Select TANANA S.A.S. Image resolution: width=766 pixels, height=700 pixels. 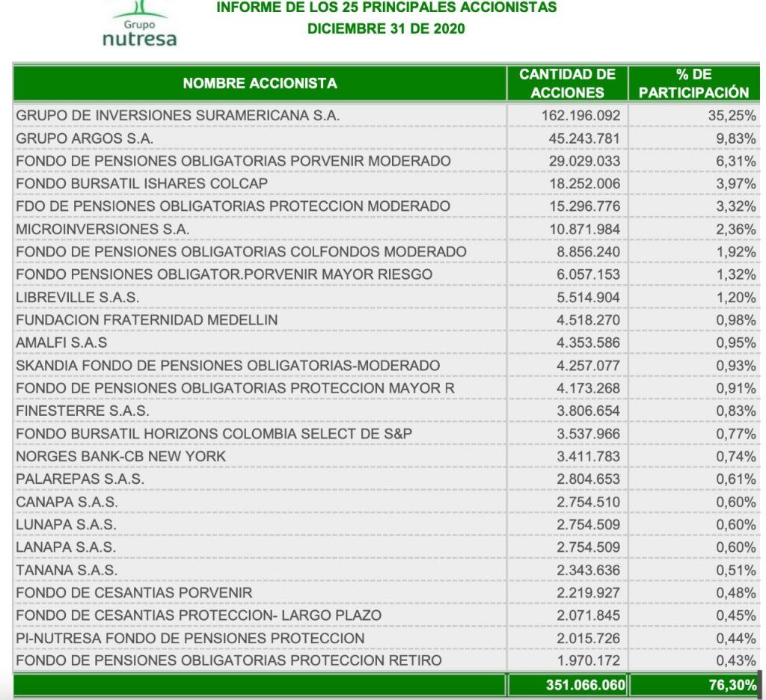67,570
